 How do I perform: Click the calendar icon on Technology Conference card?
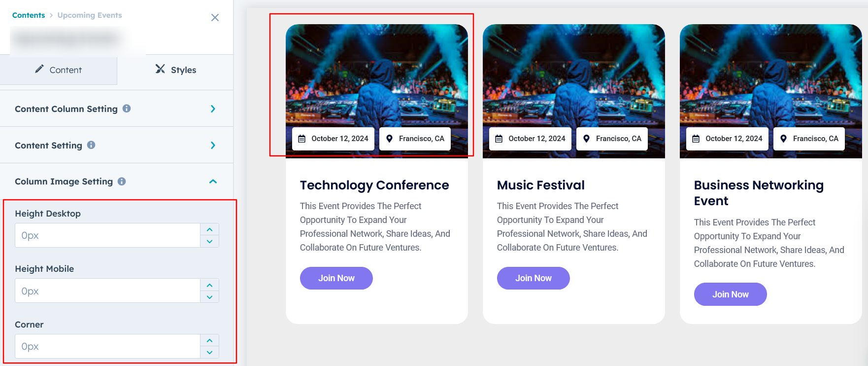coord(302,139)
